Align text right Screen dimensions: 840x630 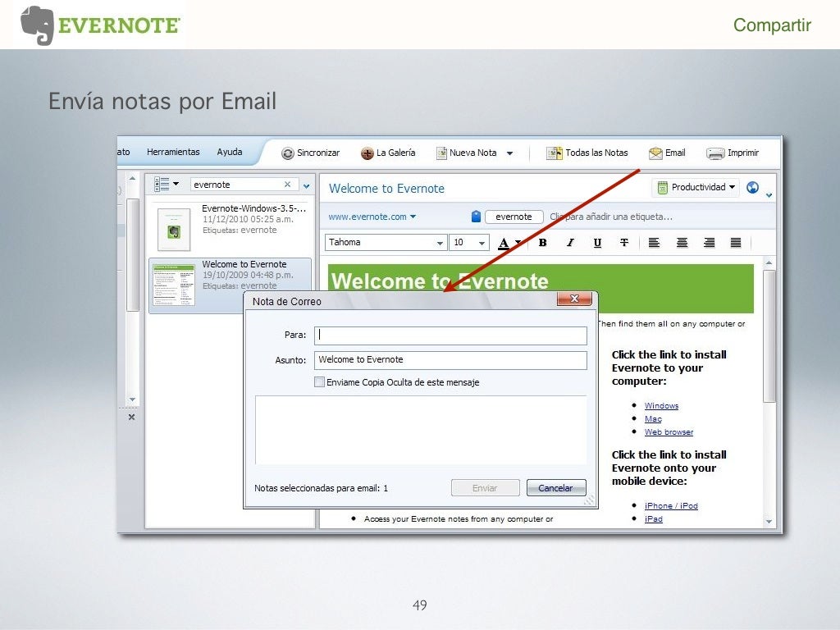[x=709, y=243]
